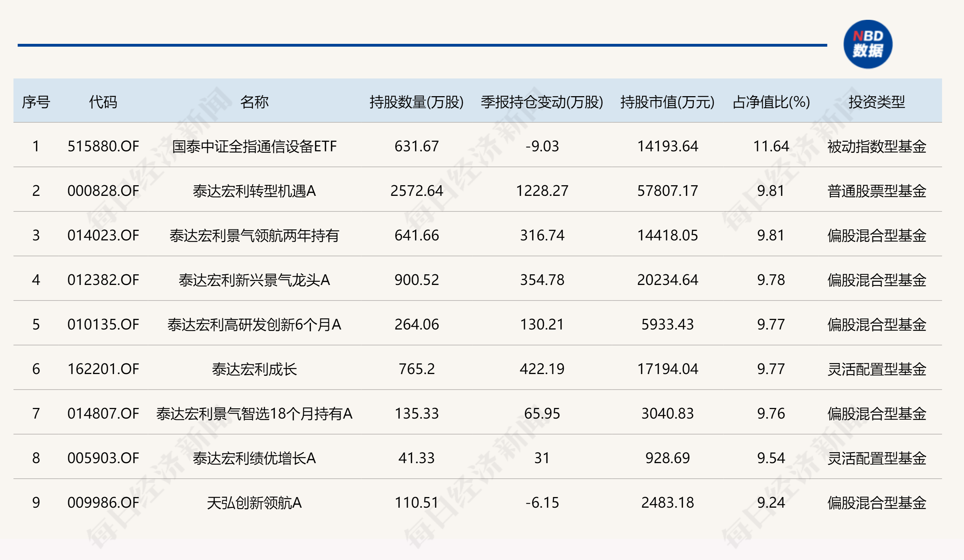Viewport: 964px width, 560px height.
Task: Click fund type 普通股票型基金
Action: [877, 191]
